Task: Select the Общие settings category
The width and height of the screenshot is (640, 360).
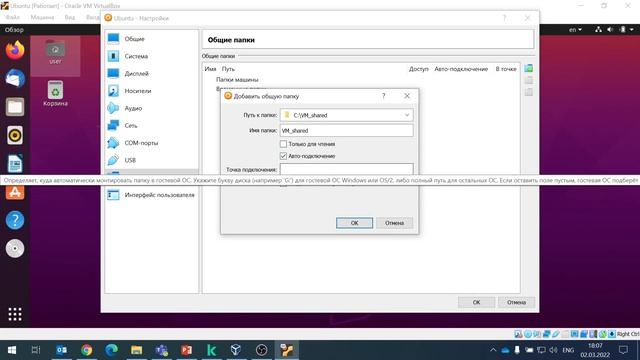Action: click(151, 39)
